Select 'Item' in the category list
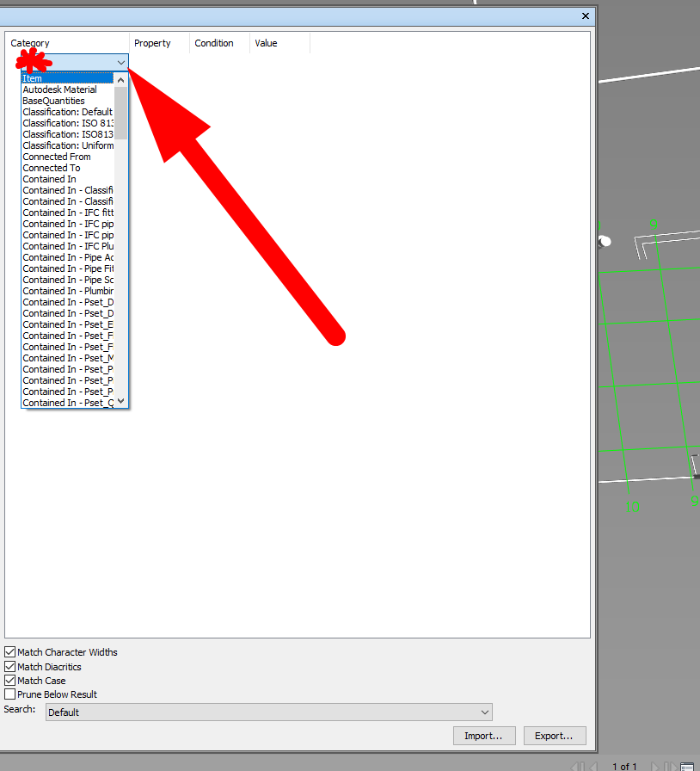The image size is (700, 771). [68, 78]
